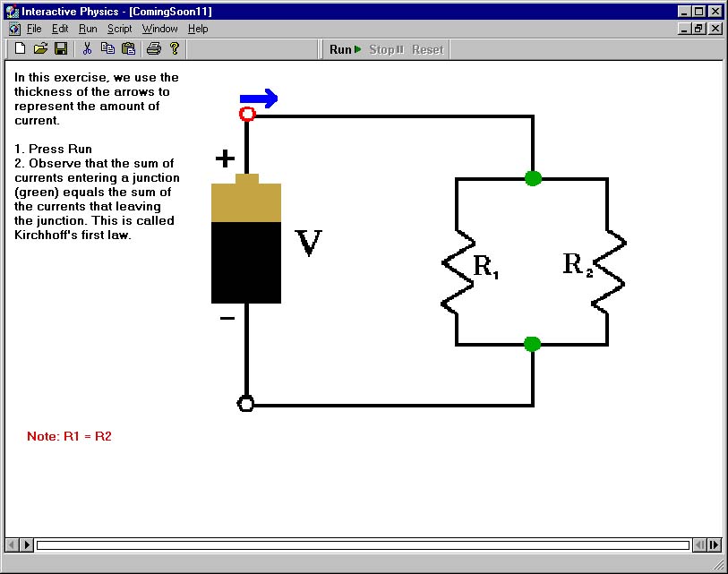Restore the ComingSoon11 document window

[x=698, y=29]
